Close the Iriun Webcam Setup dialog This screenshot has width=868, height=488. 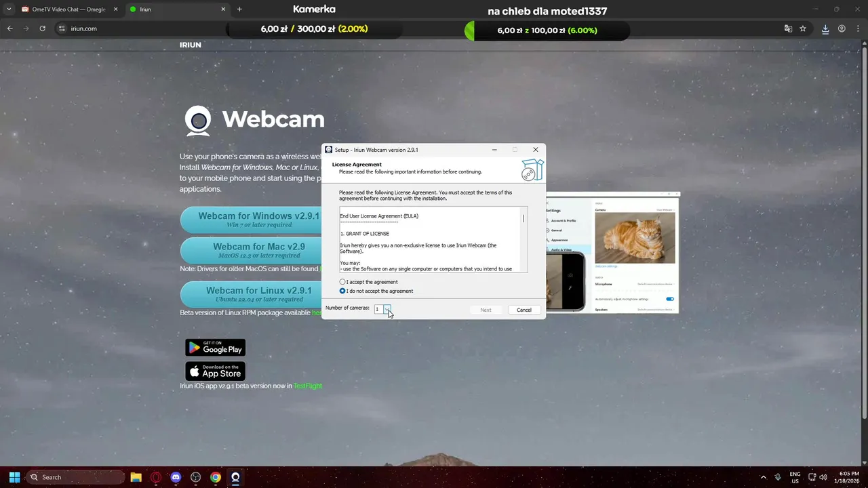pos(536,150)
